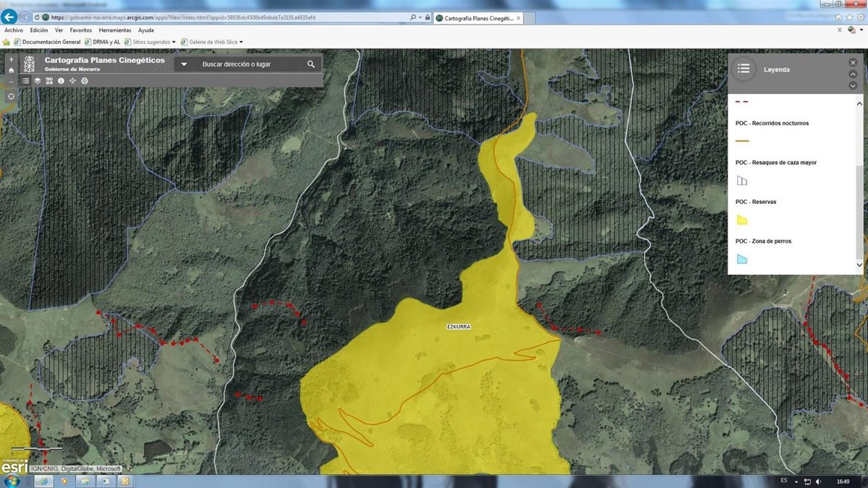Return to the default map extent home
The width and height of the screenshot is (868, 488).
11,70
